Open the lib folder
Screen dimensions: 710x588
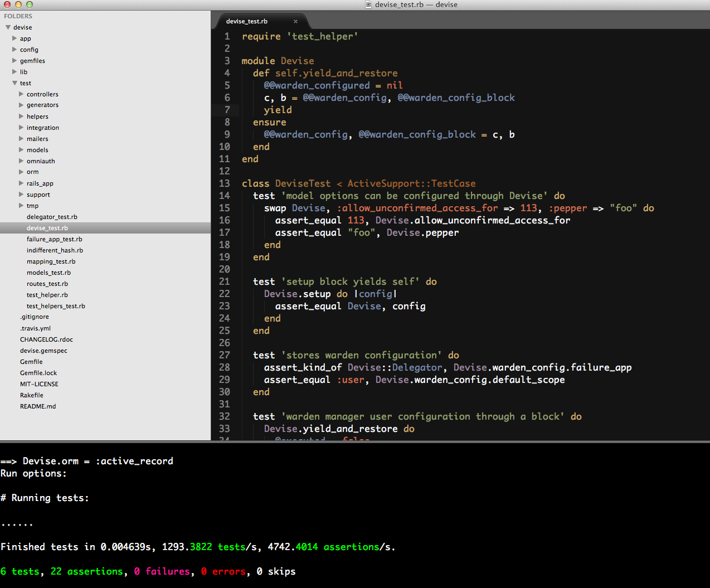23,72
